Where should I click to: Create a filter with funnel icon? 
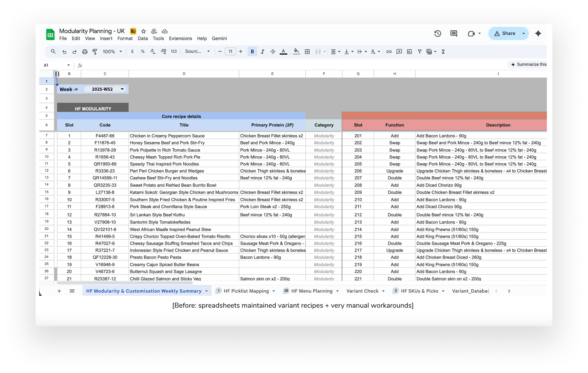click(x=420, y=51)
